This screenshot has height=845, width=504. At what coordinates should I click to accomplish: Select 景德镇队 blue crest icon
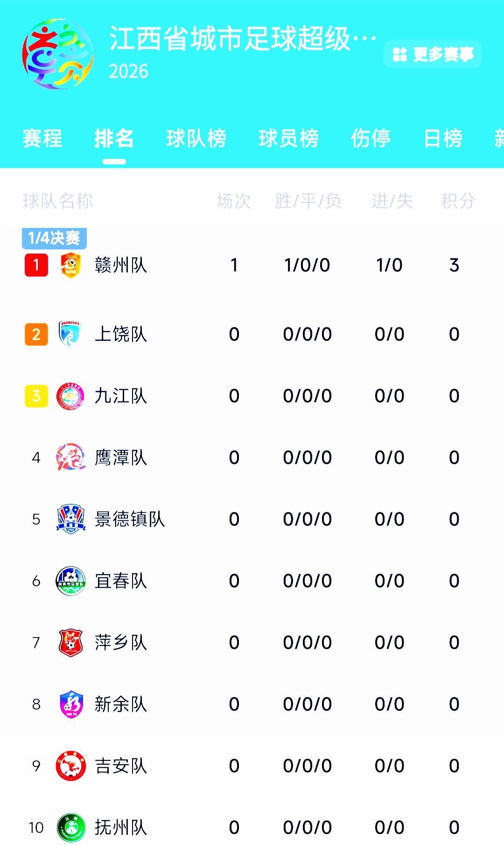click(x=70, y=519)
